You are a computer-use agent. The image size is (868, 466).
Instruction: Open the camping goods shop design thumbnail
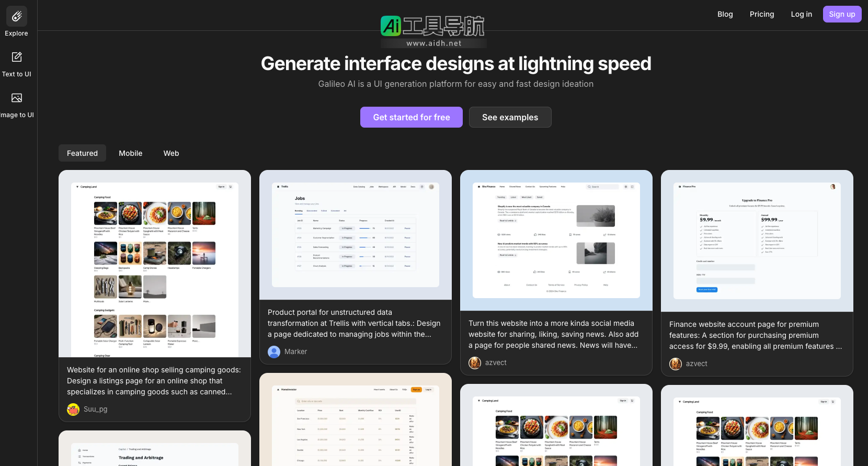[x=155, y=264]
